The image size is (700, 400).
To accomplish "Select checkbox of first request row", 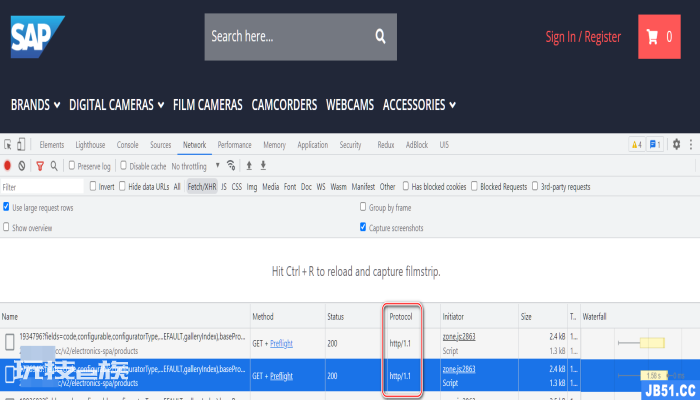I will tap(9, 343).
